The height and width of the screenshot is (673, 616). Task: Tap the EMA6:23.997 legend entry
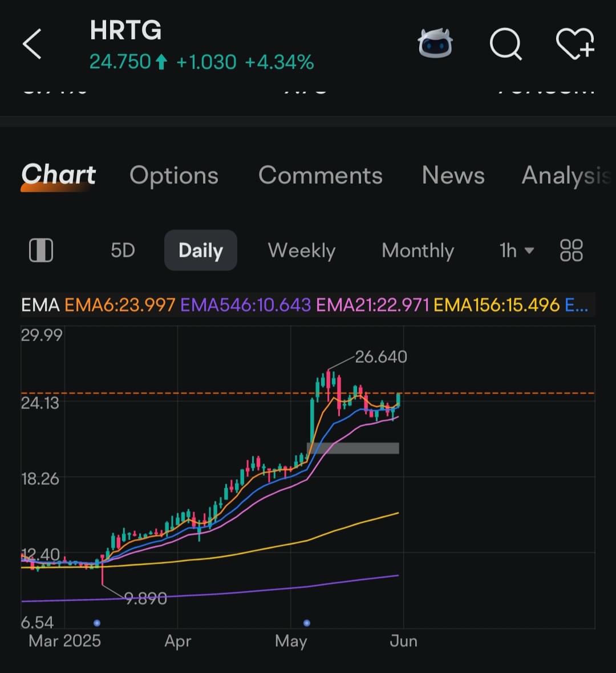point(120,305)
